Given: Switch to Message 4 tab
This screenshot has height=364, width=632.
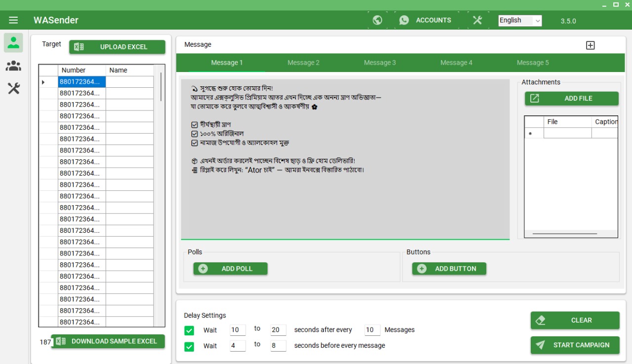Looking at the screenshot, I should [456, 63].
